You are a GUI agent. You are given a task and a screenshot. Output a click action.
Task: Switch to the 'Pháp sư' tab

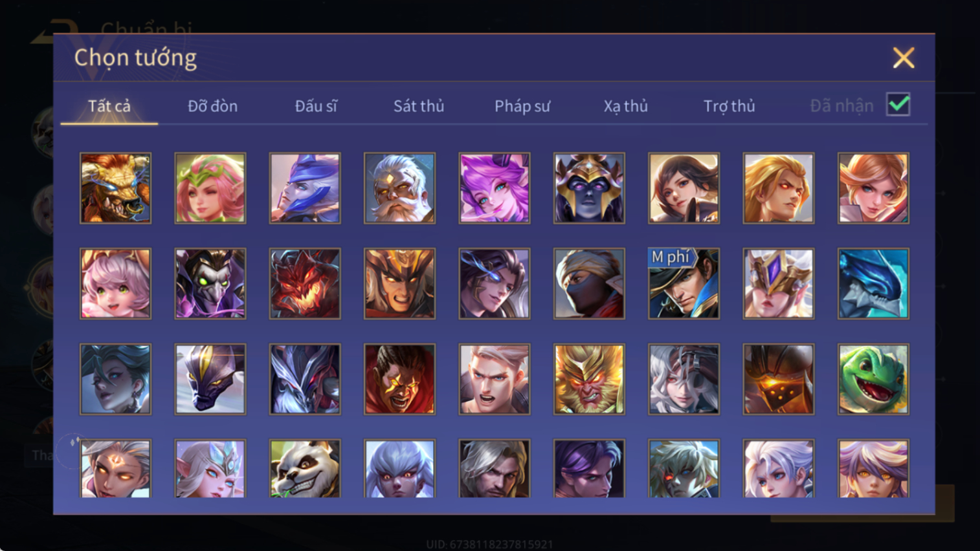(522, 106)
